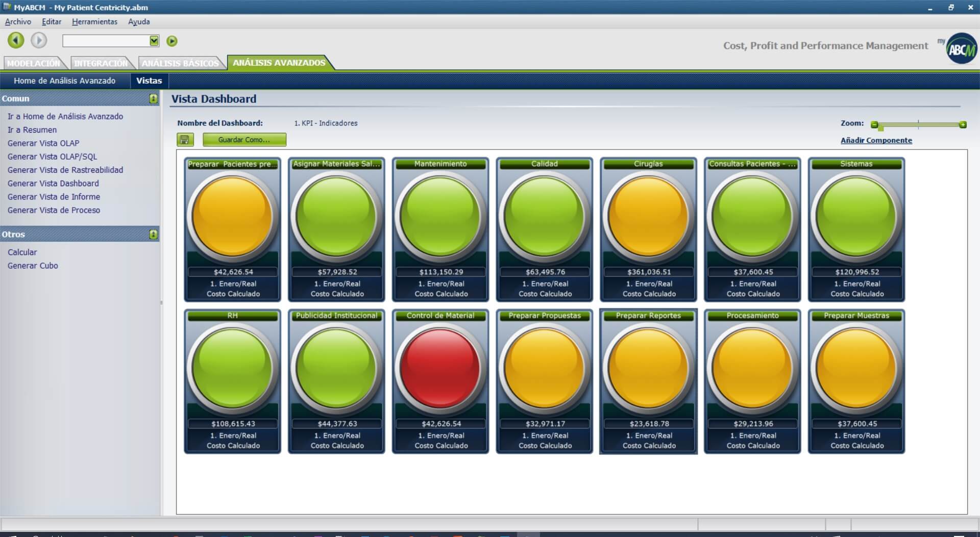Click the save disk icon
This screenshot has height=537, width=980.
[185, 140]
